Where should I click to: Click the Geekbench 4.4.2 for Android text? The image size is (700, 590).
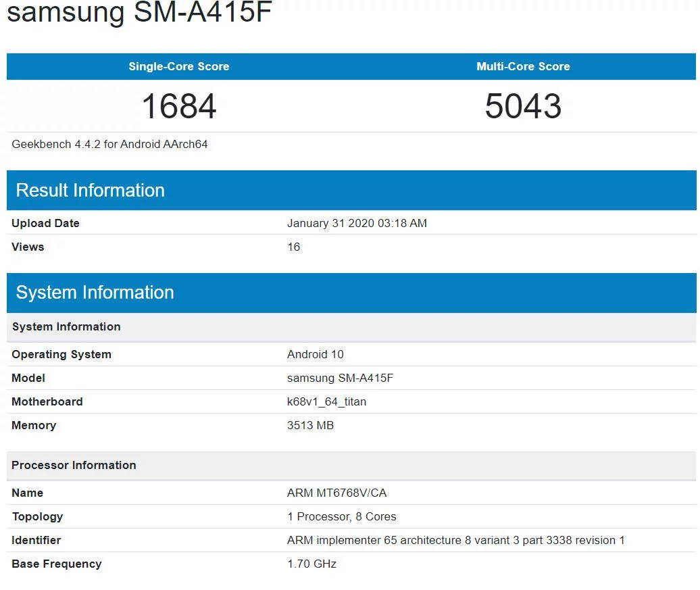tap(109, 144)
